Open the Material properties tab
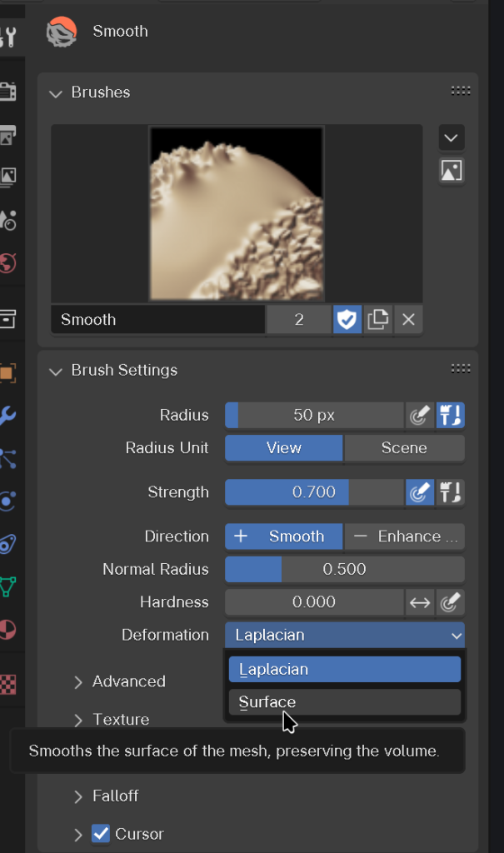Screen dimensions: 504x853 pos(8,630)
